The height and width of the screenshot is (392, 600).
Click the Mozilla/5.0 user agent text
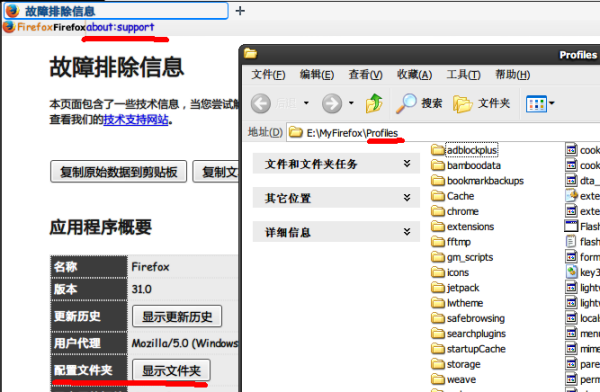[x=185, y=343]
